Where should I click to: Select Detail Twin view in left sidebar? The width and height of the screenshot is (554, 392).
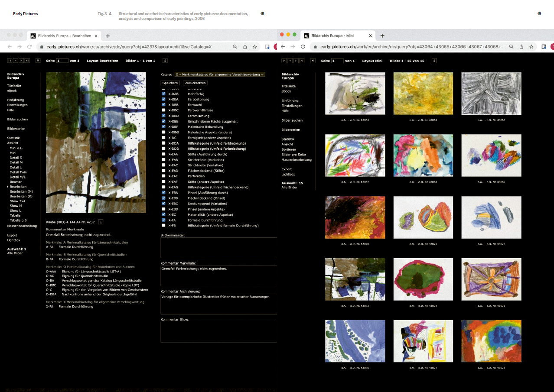(18, 172)
